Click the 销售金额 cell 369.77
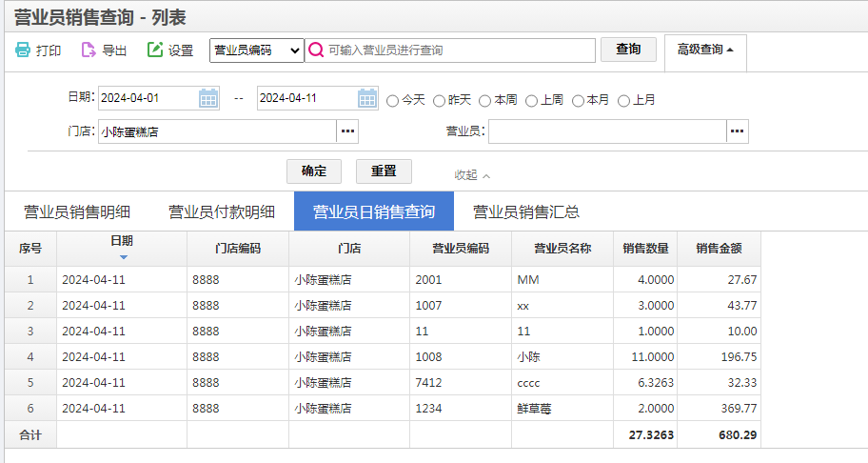This screenshot has height=463, width=868. coord(720,409)
